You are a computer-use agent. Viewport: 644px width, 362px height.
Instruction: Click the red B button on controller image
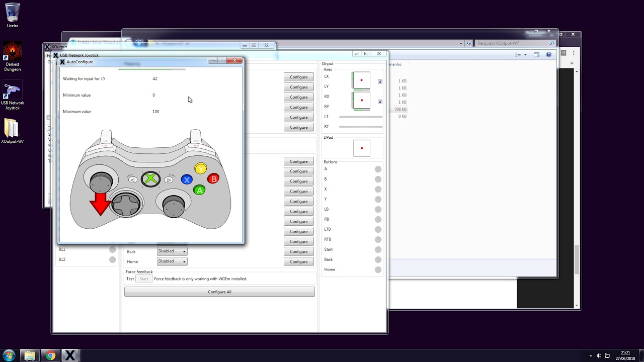(x=214, y=178)
